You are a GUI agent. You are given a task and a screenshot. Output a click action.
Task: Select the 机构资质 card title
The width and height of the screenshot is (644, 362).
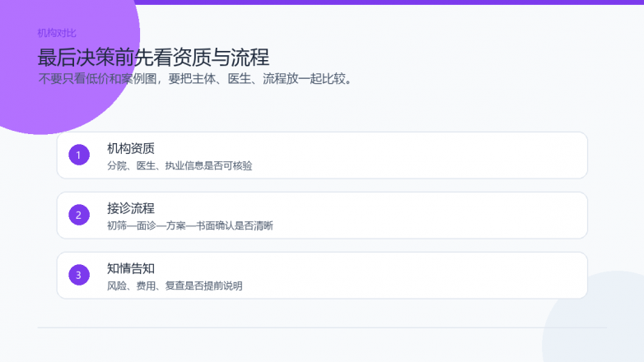pyautogui.click(x=131, y=148)
